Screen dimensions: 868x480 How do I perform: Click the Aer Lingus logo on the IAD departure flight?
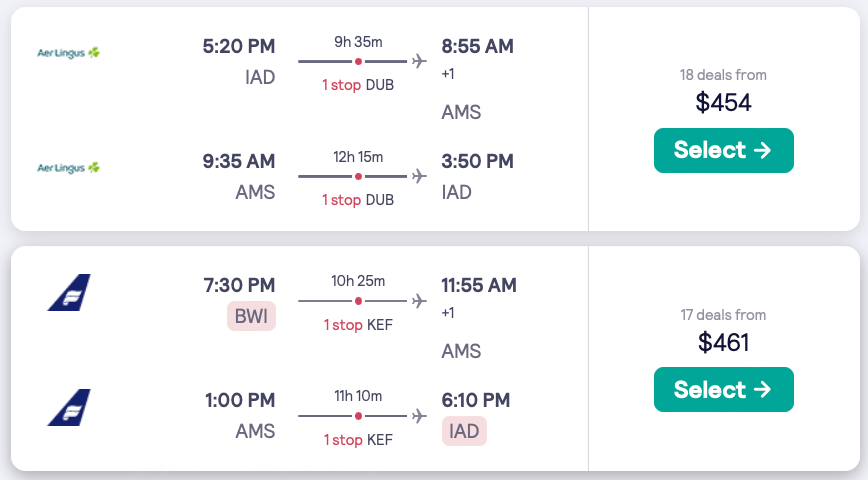(x=69, y=52)
